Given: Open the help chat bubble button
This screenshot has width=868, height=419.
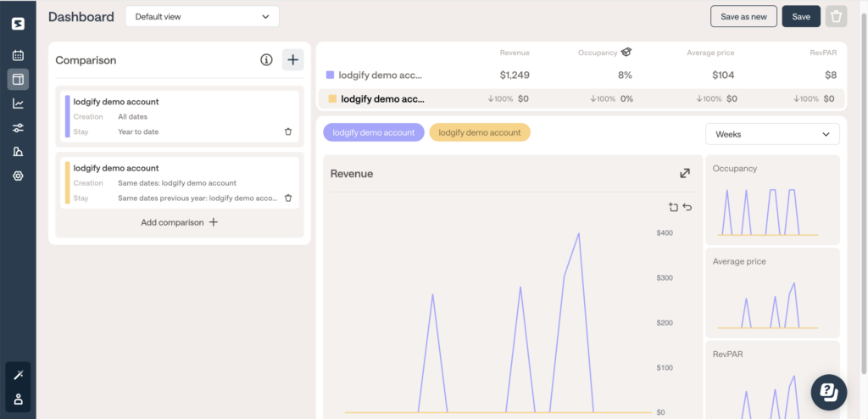Looking at the screenshot, I should click(829, 392).
